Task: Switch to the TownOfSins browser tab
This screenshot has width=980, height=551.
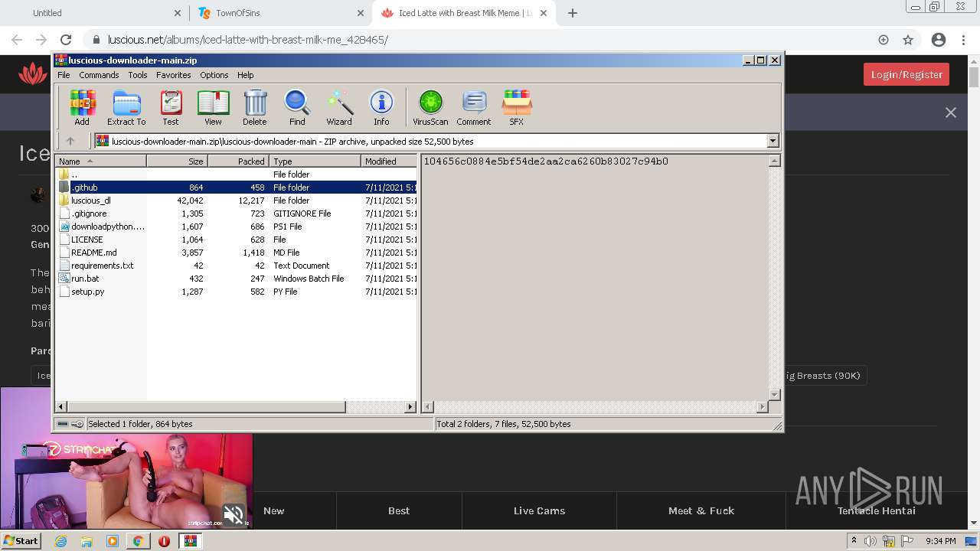Action: click(279, 13)
